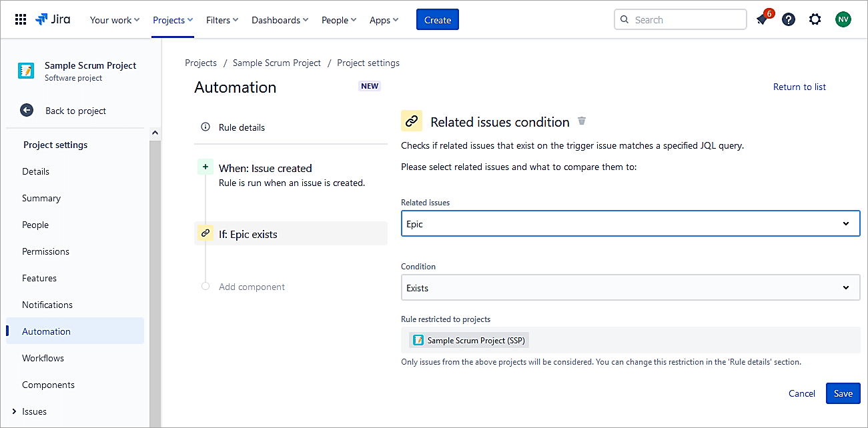Open the NV user profile avatar
This screenshot has height=428, width=868.
tap(843, 19)
